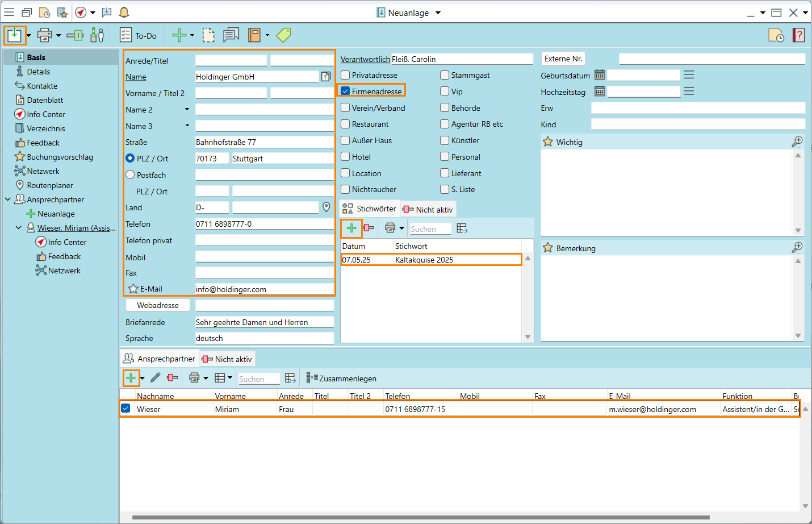The width and height of the screenshot is (812, 524).
Task: Select the Postfach radio button
Action: (x=130, y=175)
